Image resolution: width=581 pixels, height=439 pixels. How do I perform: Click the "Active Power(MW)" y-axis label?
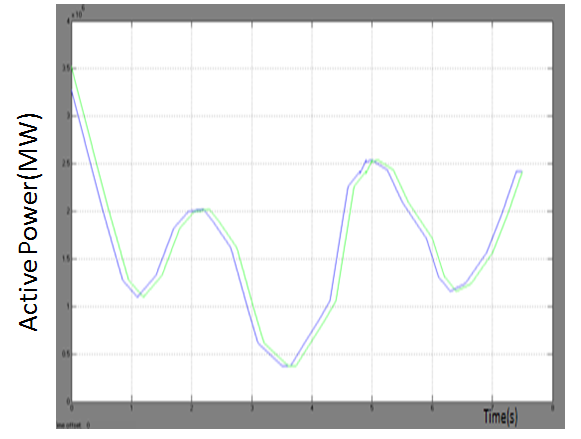[x=30, y=223]
